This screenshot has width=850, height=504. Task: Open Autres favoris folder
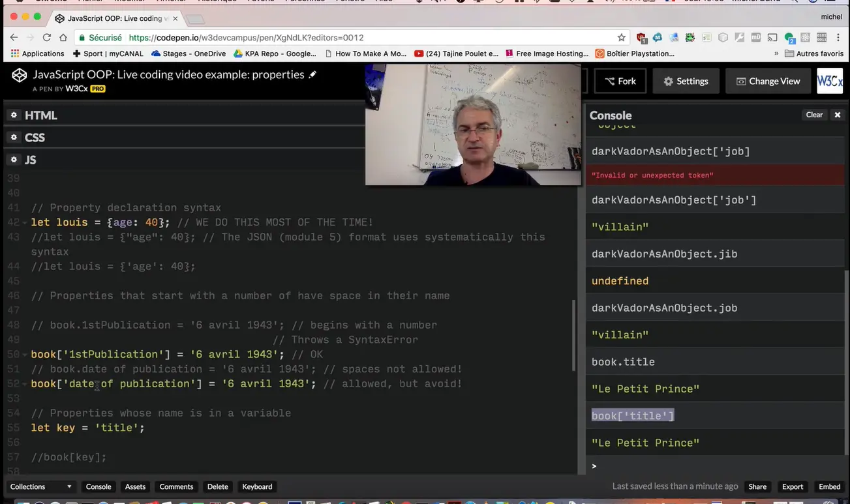tap(814, 54)
